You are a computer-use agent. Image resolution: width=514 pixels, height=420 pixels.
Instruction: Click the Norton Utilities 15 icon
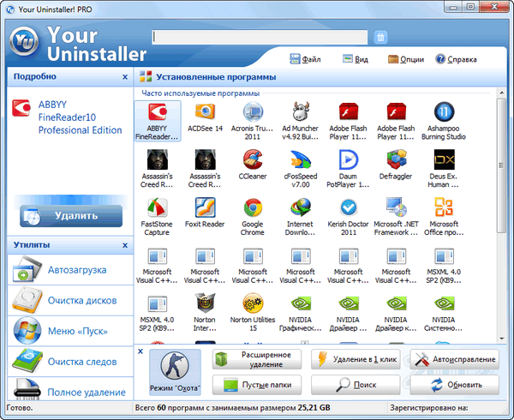253,303
